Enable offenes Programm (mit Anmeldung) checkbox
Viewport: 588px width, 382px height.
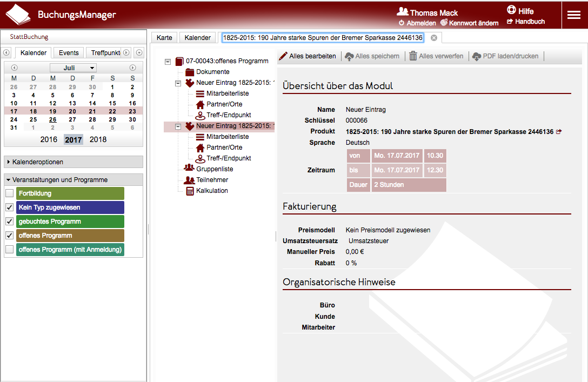10,250
